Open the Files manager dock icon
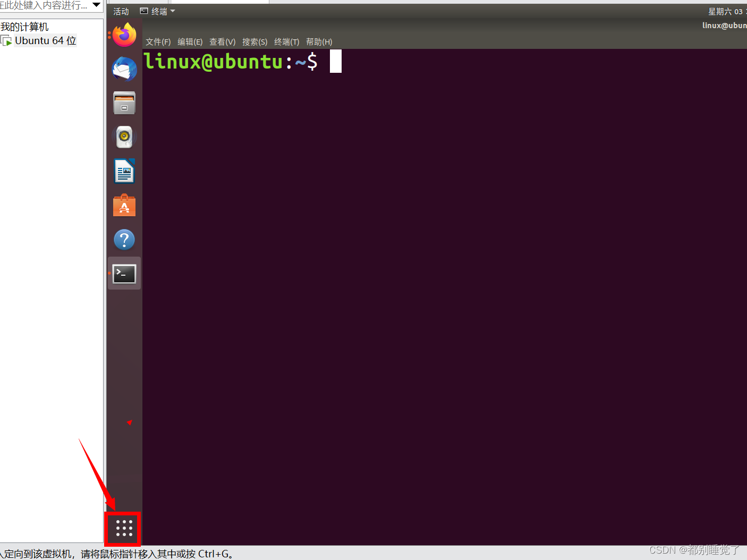This screenshot has width=747, height=560. point(124,103)
